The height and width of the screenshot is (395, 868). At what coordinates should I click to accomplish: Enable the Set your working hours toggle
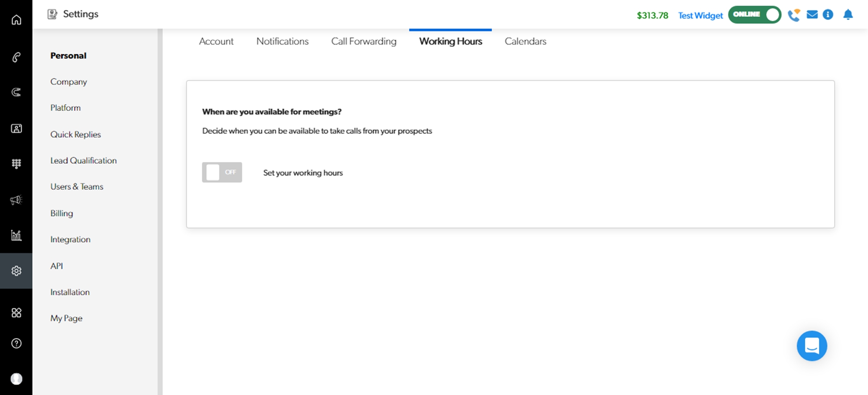(222, 172)
